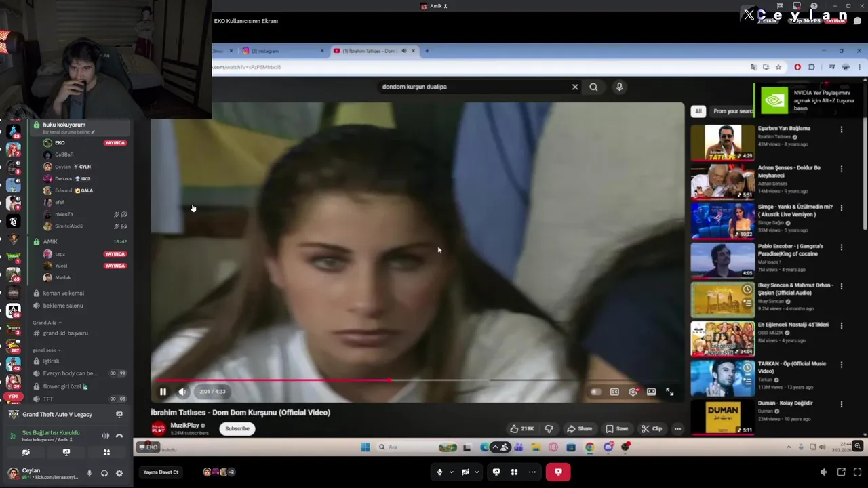Toggle camera in Discord voice panel
This screenshot has width=868, height=488.
pos(26,452)
